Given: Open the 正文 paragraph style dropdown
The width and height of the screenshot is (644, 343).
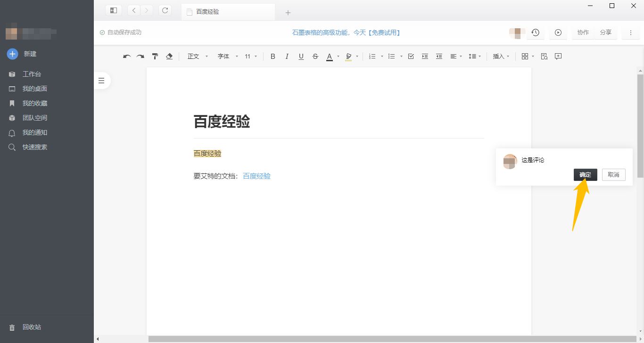Looking at the screenshot, I should (198, 57).
